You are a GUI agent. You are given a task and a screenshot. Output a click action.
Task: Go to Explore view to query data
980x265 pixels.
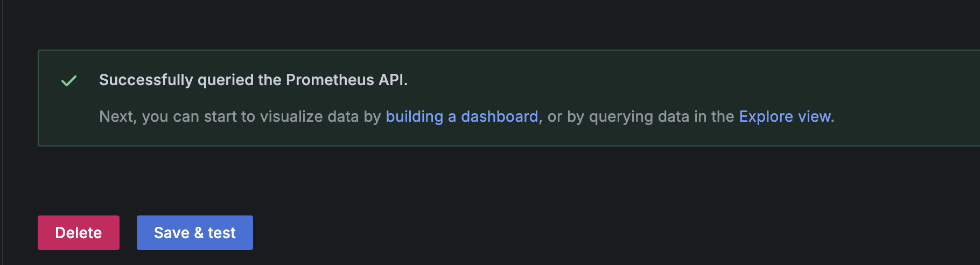click(785, 116)
